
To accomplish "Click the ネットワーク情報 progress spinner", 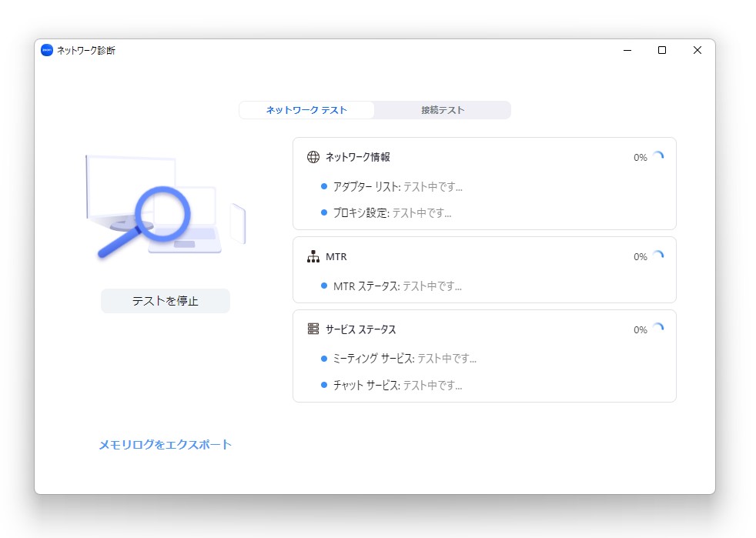I will [659, 155].
